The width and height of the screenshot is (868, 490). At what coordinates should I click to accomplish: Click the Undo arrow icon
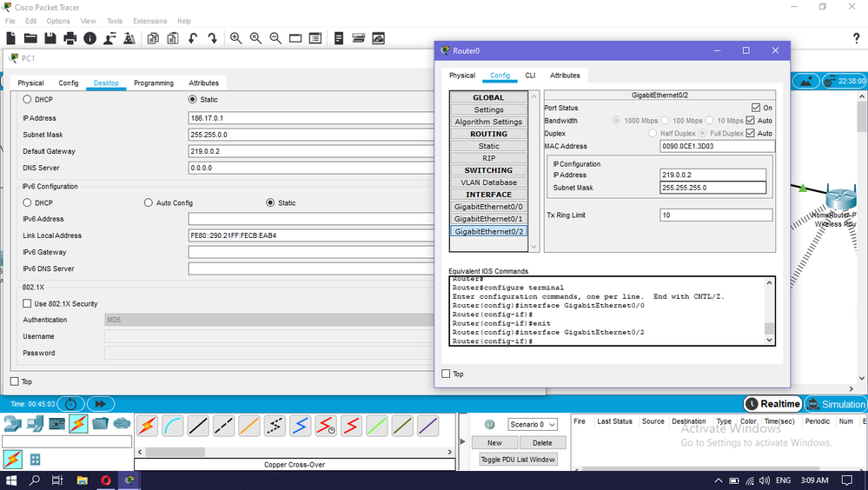point(193,38)
